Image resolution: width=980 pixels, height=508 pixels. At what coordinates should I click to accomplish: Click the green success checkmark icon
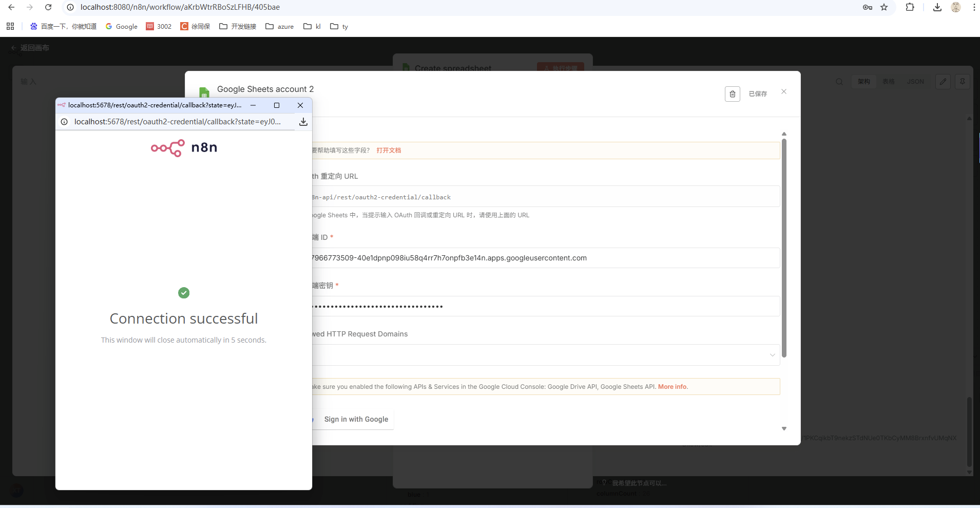tap(184, 293)
